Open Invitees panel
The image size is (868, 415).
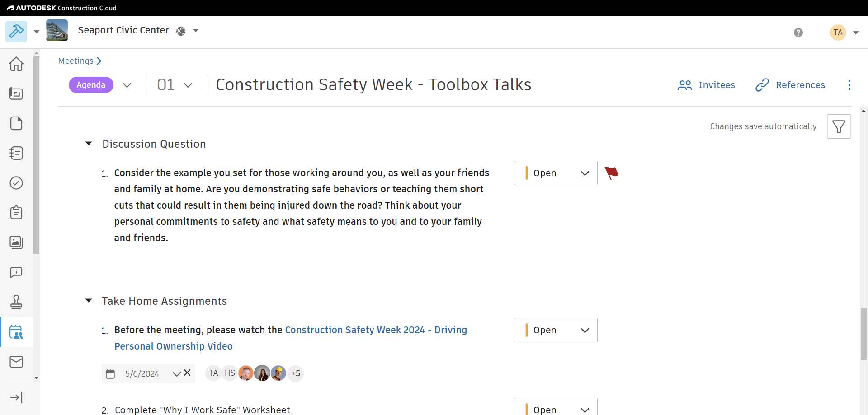tap(706, 85)
